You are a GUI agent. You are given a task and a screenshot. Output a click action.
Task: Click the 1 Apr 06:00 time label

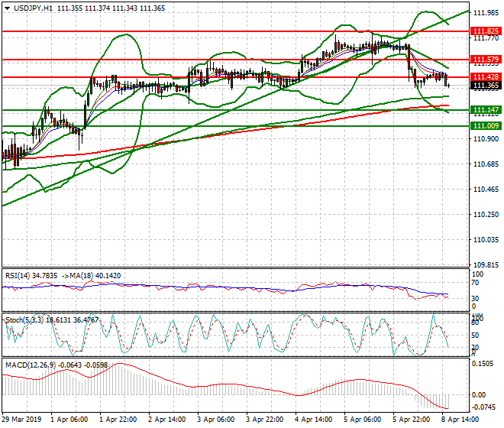[69, 420]
